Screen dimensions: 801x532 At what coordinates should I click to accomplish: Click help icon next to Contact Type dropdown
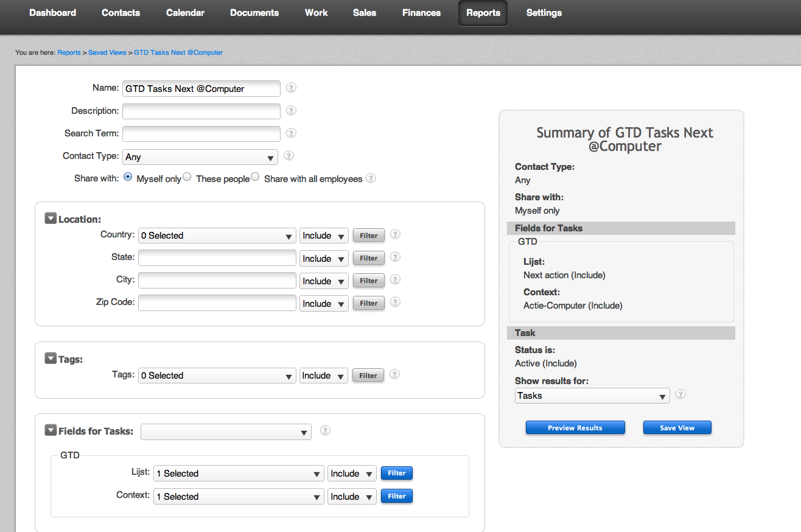tap(289, 156)
